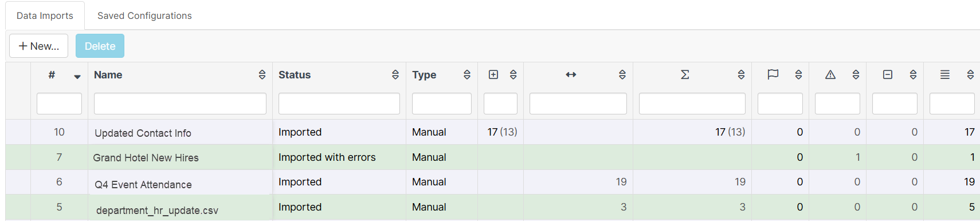The image size is (980, 222).
Task: Sort the Type column
Action: point(467,74)
